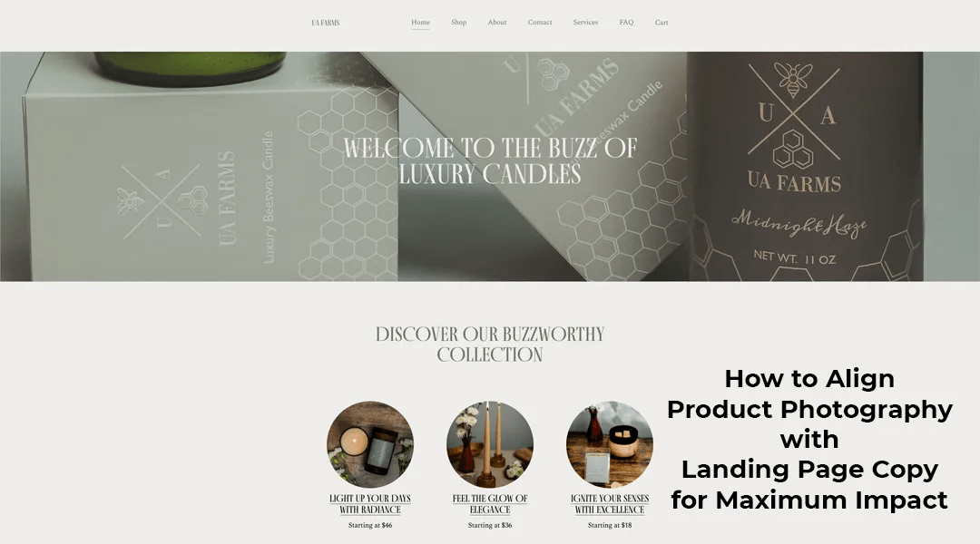Image resolution: width=980 pixels, height=544 pixels.
Task: Click the jar candle circular thumbnail
Action: click(x=370, y=444)
